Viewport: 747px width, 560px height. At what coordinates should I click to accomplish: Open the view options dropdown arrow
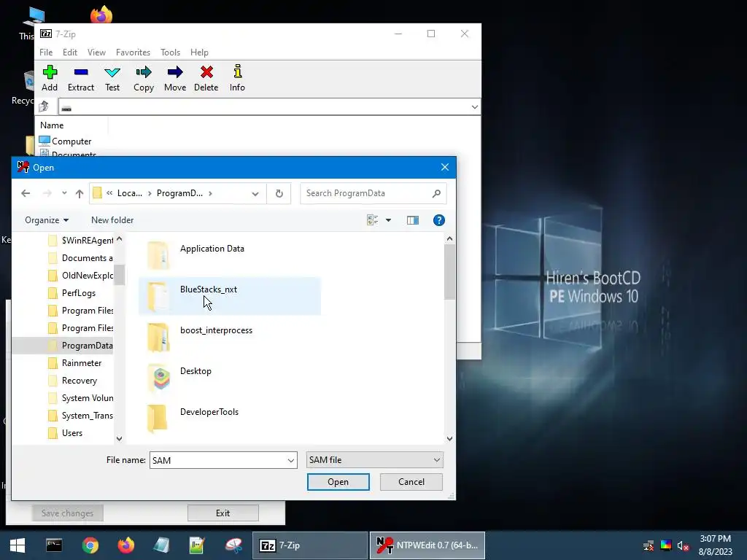(x=388, y=220)
